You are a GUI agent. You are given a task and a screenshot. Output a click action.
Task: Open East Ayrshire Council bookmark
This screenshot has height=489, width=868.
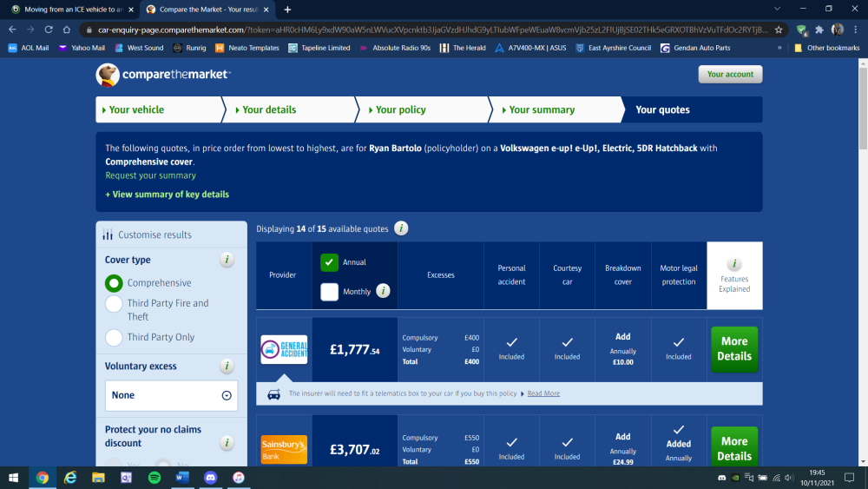click(614, 48)
